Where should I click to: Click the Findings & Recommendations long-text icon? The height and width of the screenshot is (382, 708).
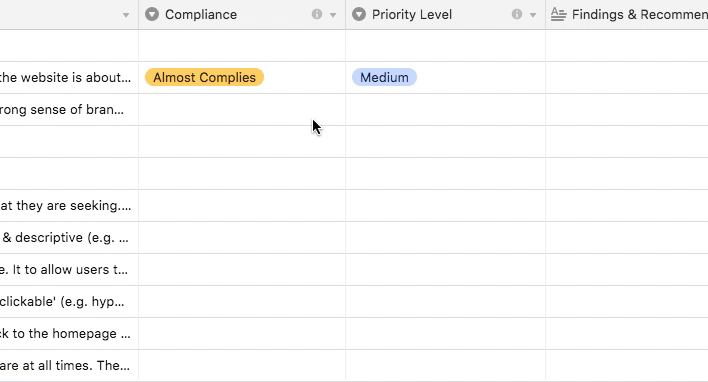[559, 14]
